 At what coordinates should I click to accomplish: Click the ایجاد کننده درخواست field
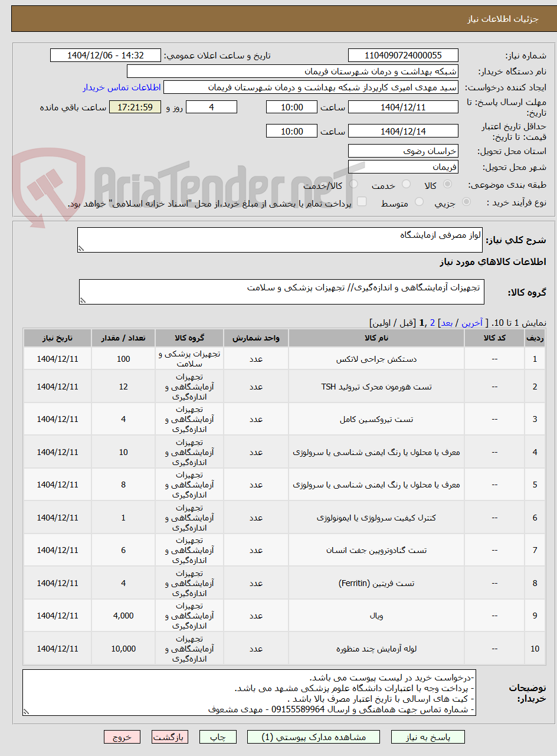click(x=311, y=87)
